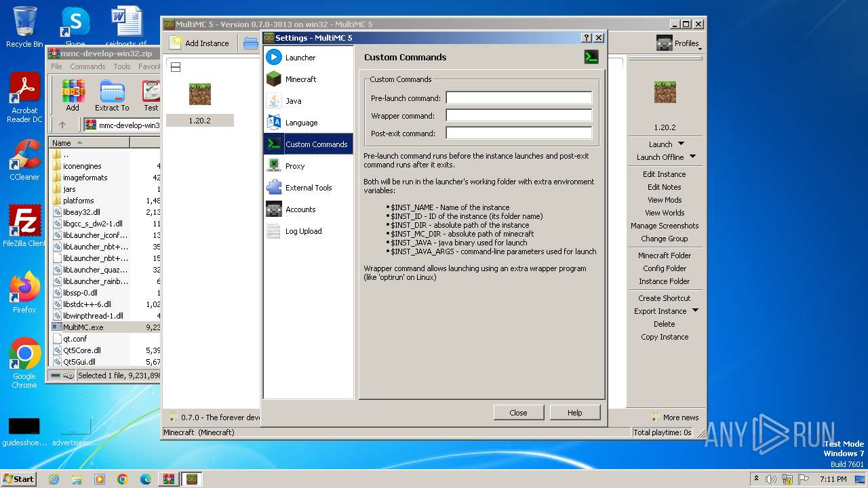Open the External Tools settings page

tap(308, 188)
